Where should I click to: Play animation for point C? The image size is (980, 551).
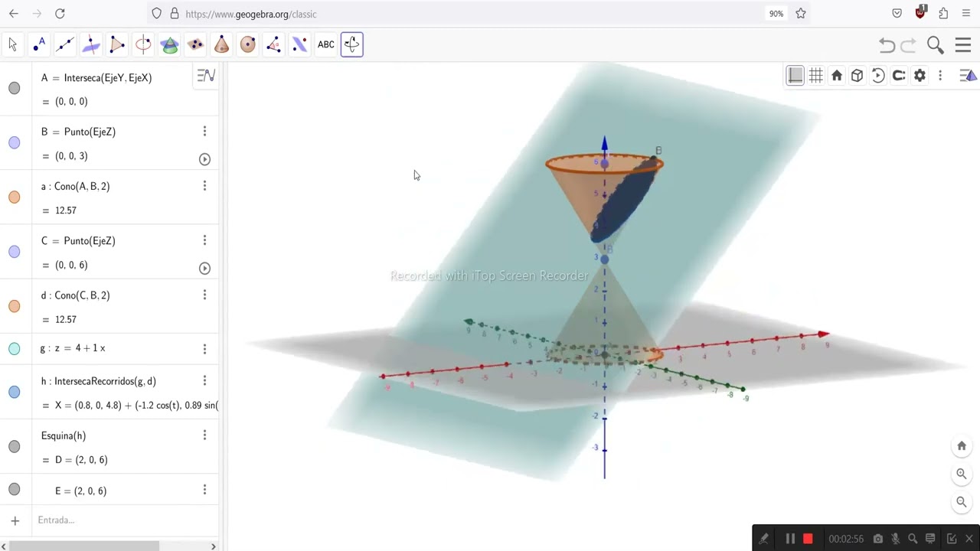[x=204, y=268]
